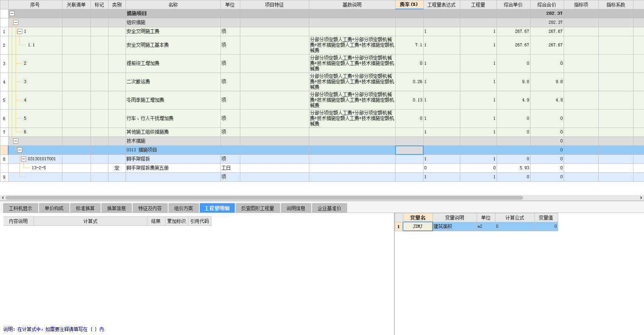Select the JZMJ variable name cell
The image size is (644, 335).
coord(417,227)
